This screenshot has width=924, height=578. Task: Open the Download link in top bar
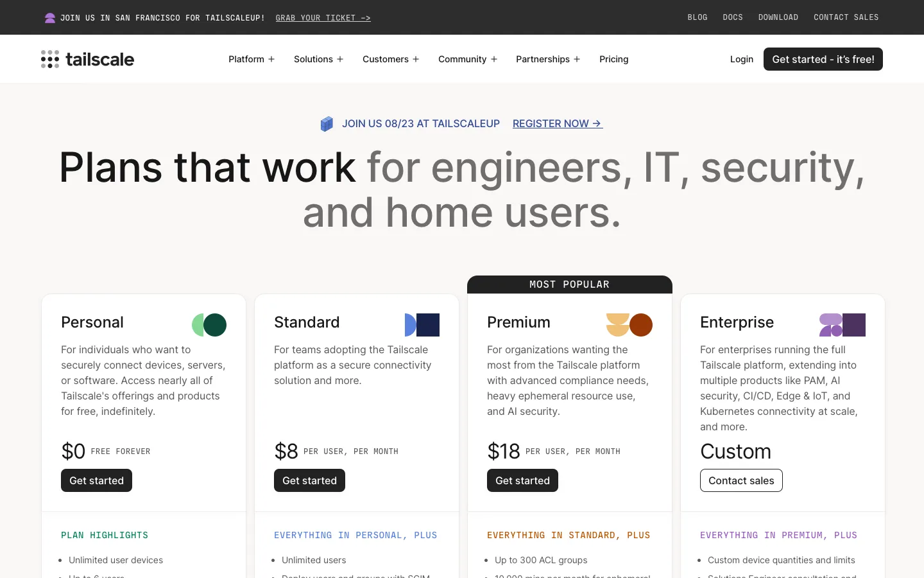pos(778,17)
